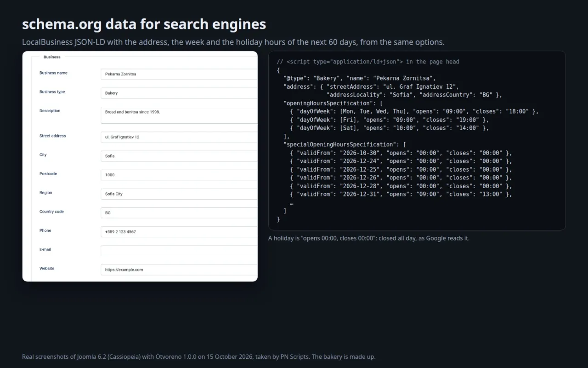
Task: Click the "E-mail" form label
Action: (45, 249)
